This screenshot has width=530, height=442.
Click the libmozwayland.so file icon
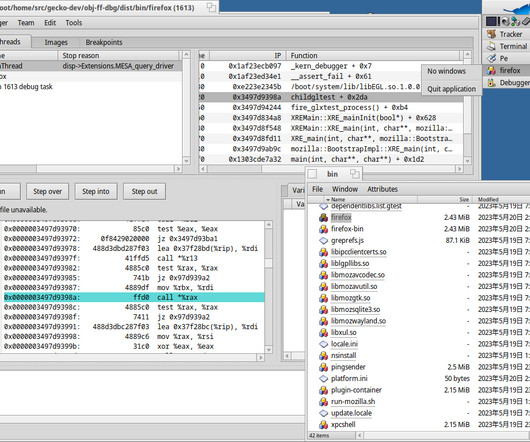point(323,321)
